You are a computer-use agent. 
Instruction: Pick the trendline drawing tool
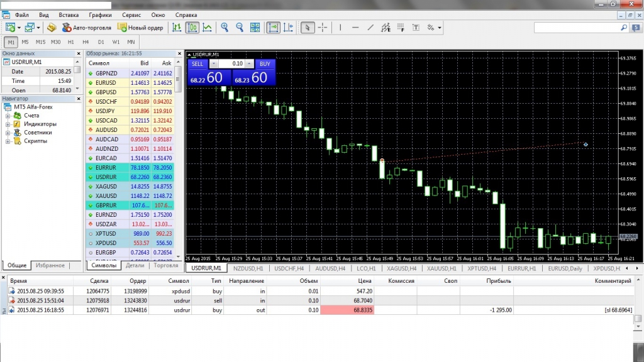click(370, 28)
